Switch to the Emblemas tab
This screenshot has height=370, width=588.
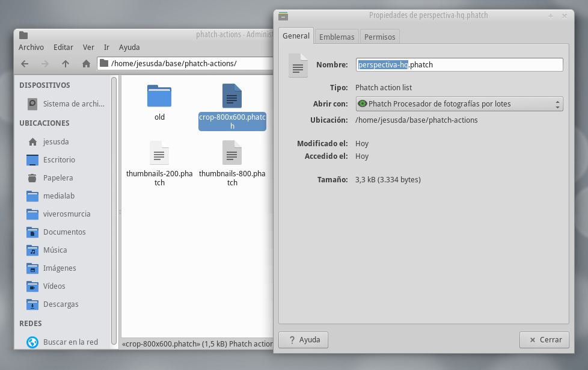tap(336, 36)
